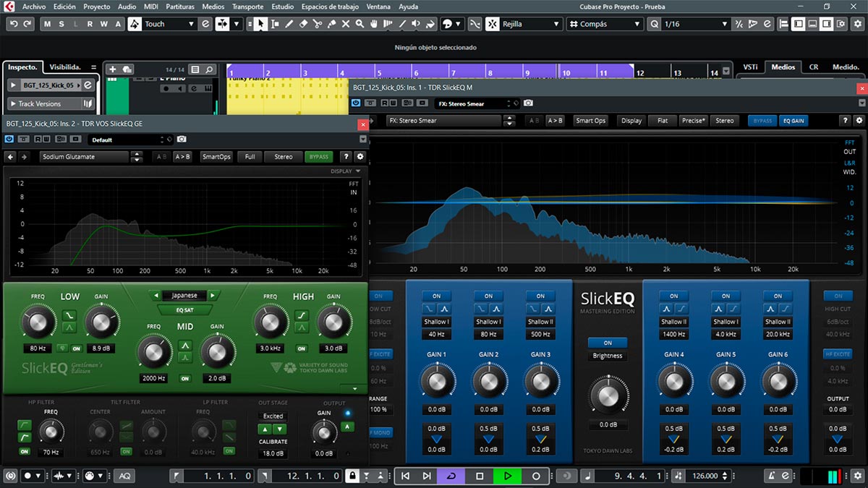The image size is (868, 488).
Task: Click the Redo arrow in the toolbar
Action: (x=27, y=24)
